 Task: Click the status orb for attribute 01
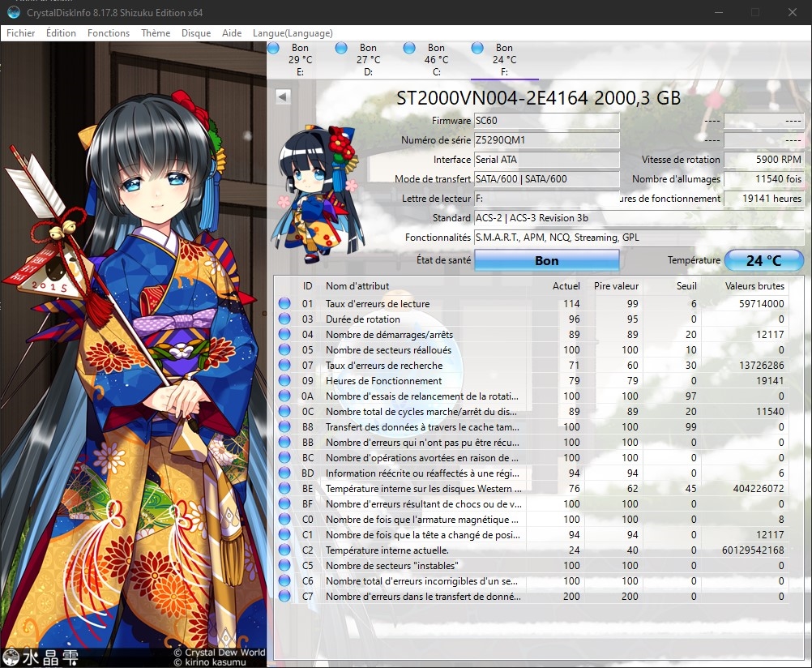pos(284,304)
